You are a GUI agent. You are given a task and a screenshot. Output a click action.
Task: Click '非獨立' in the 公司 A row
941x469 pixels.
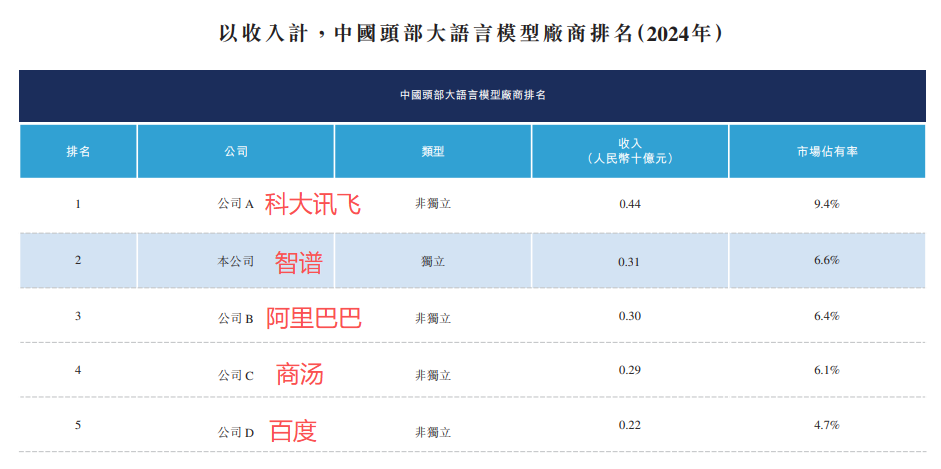pos(433,204)
